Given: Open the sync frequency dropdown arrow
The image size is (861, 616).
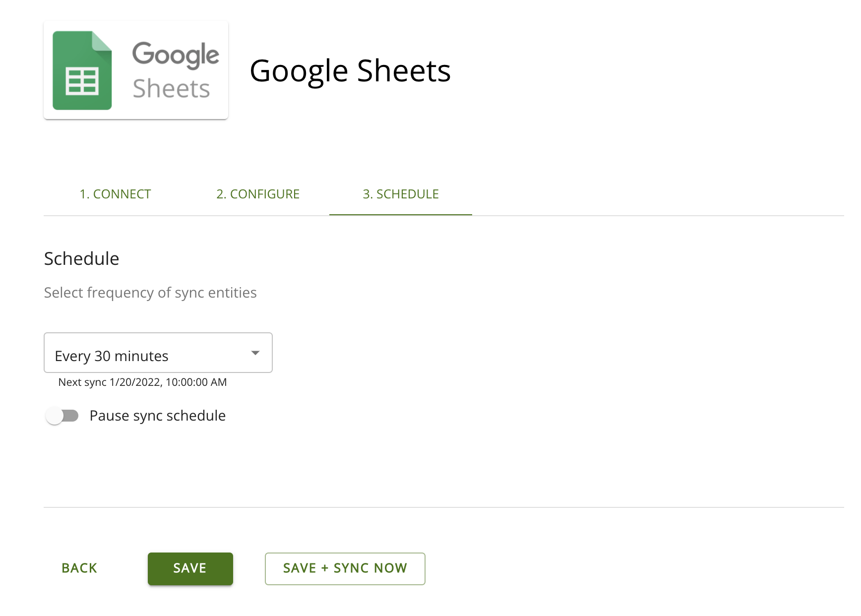Looking at the screenshot, I should pyautogui.click(x=255, y=353).
